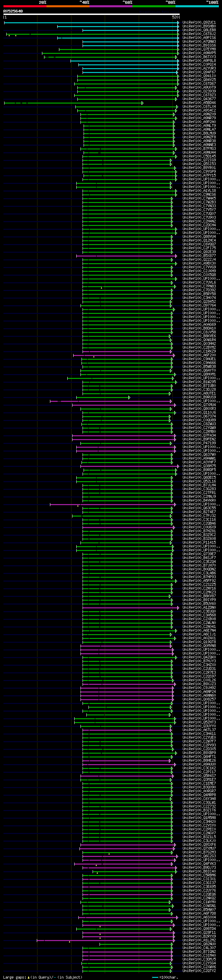The image size is (222, 980).
Task: Click the green alignment bar for A5BD46
Action: click(x=74, y=103)
